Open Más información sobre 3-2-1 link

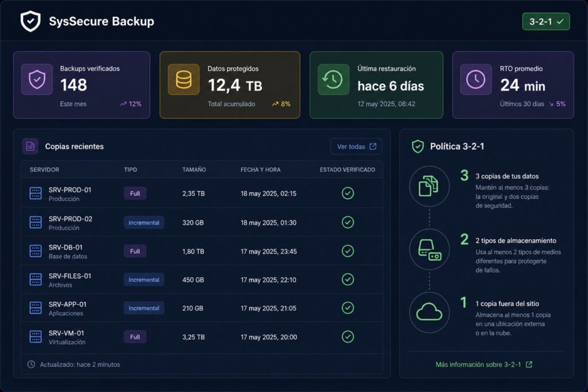tap(483, 364)
